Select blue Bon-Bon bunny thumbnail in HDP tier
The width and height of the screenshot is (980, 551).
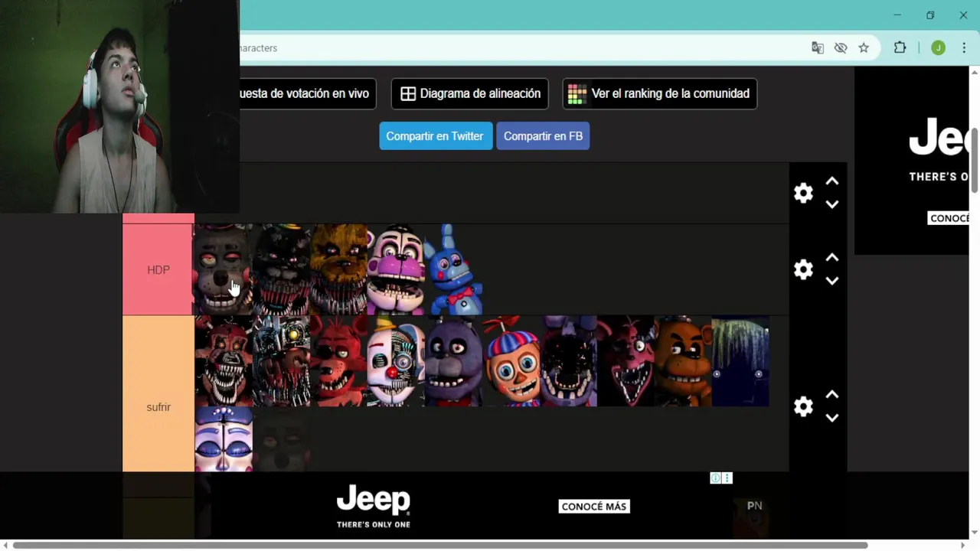click(453, 269)
